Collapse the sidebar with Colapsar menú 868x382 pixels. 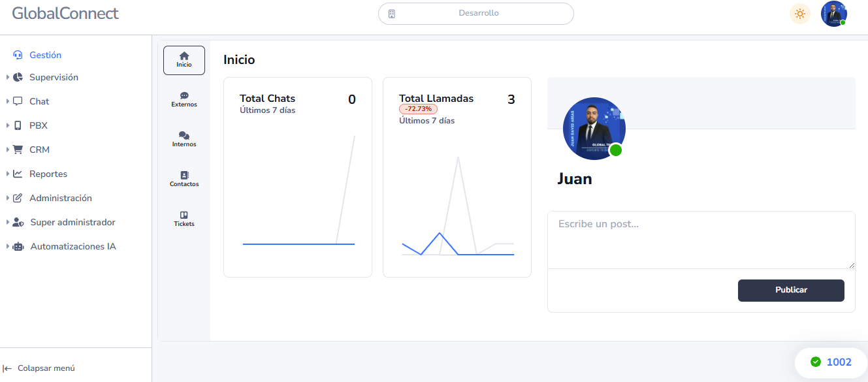pyautogui.click(x=39, y=368)
